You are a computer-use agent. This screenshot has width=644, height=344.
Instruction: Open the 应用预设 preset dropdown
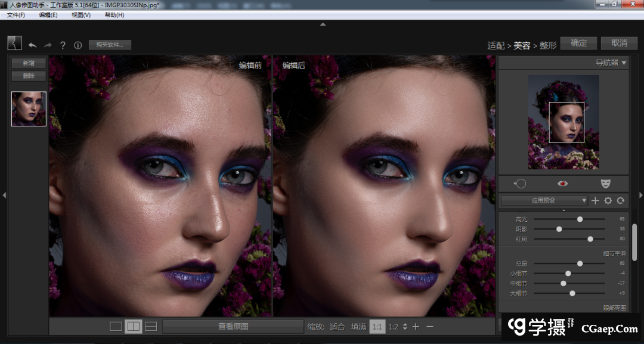[x=544, y=201]
